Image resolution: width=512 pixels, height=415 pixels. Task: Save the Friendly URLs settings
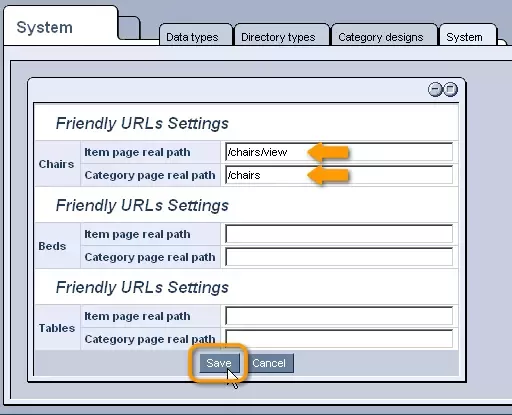pyautogui.click(x=219, y=363)
